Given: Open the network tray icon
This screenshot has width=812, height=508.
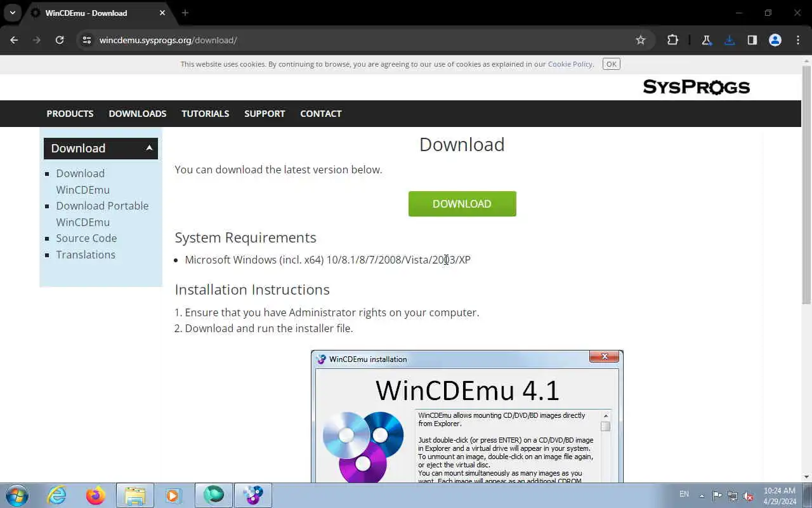Looking at the screenshot, I should coord(733,495).
